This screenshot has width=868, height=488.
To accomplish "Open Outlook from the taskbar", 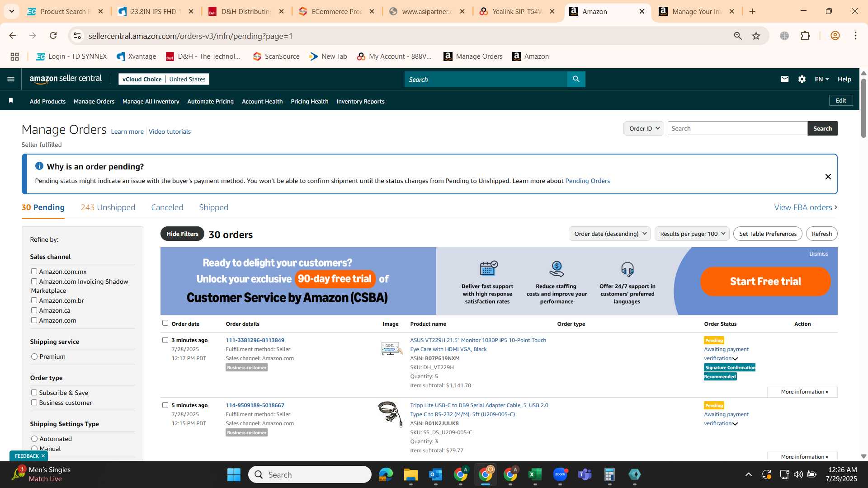I will 435,474.
